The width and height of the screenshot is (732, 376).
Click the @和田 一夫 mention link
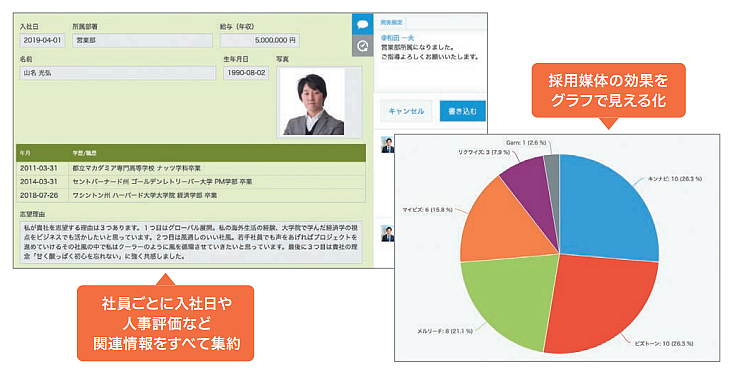point(397,38)
